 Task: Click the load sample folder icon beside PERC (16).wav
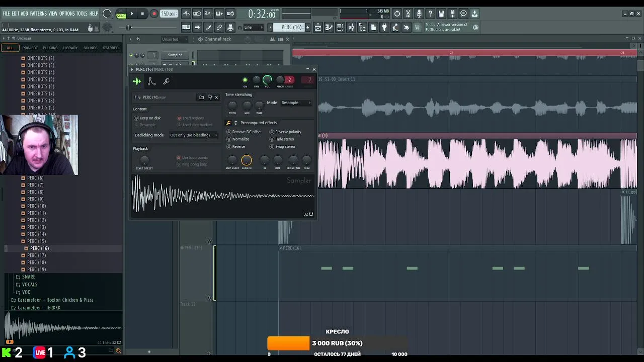(201, 97)
